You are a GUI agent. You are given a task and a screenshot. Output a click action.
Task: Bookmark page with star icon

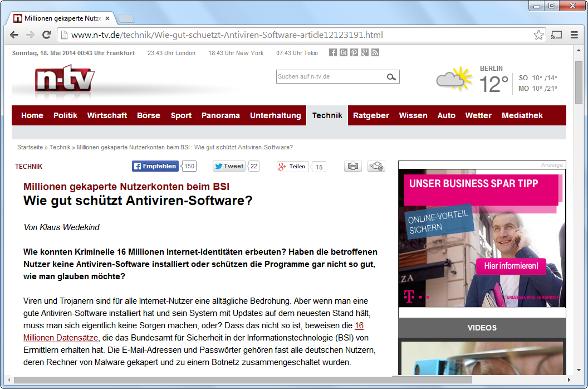click(538, 35)
